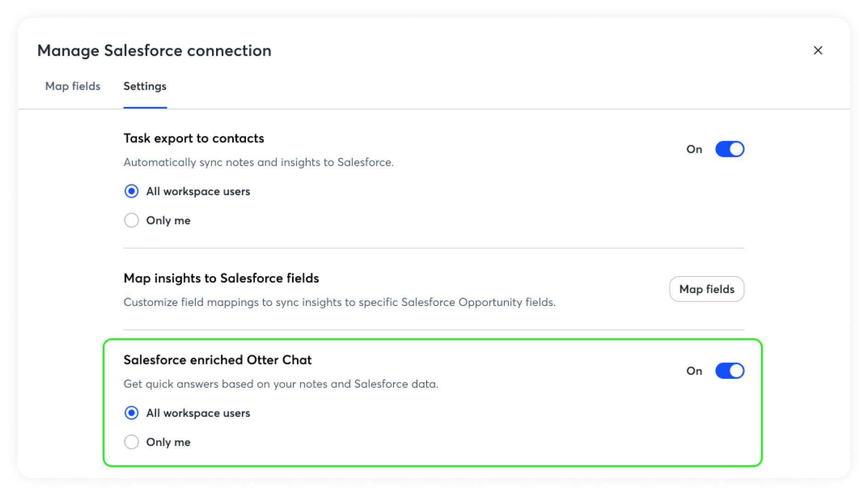Click Map insights to Salesforce fields heading
Screen dimensions: 868x496
click(221, 278)
